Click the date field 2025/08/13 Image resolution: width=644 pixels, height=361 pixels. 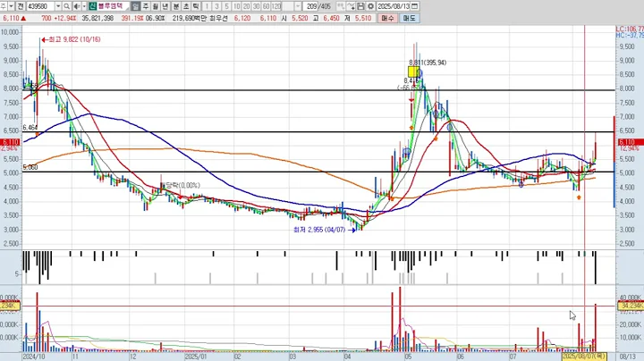[x=394, y=6]
